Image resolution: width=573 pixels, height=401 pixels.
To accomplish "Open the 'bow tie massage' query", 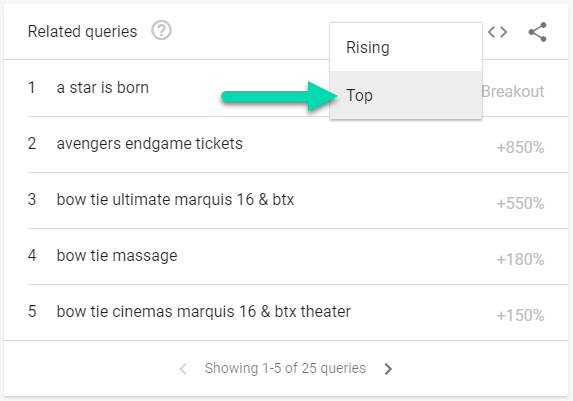I will (x=117, y=256).
